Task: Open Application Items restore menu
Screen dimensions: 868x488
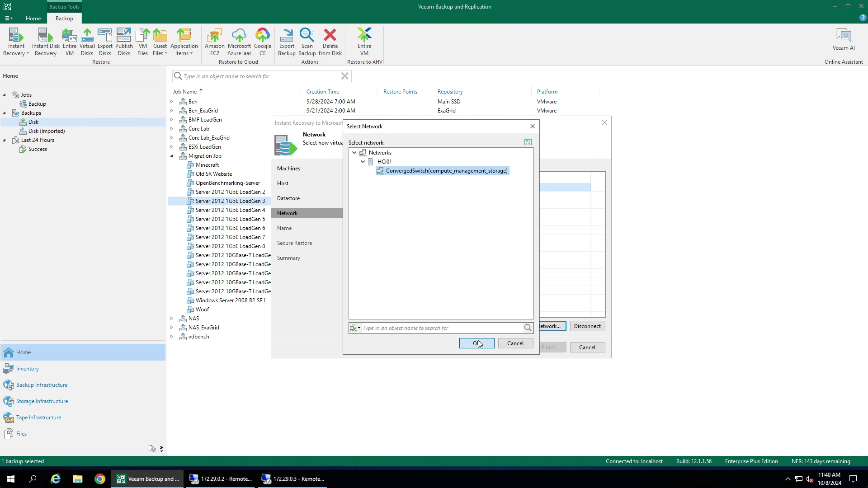Action: (x=184, y=42)
